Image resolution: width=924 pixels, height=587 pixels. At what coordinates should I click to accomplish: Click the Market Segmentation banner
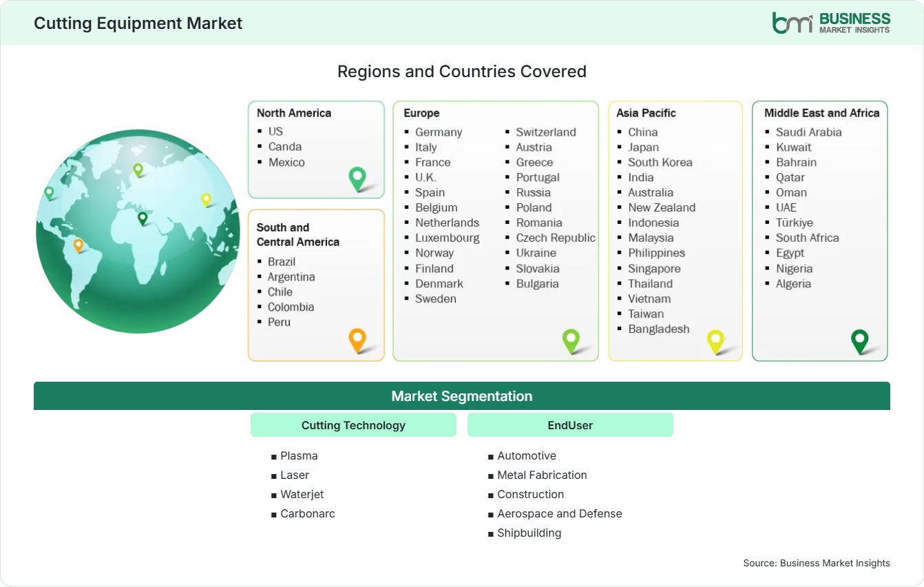point(462,396)
